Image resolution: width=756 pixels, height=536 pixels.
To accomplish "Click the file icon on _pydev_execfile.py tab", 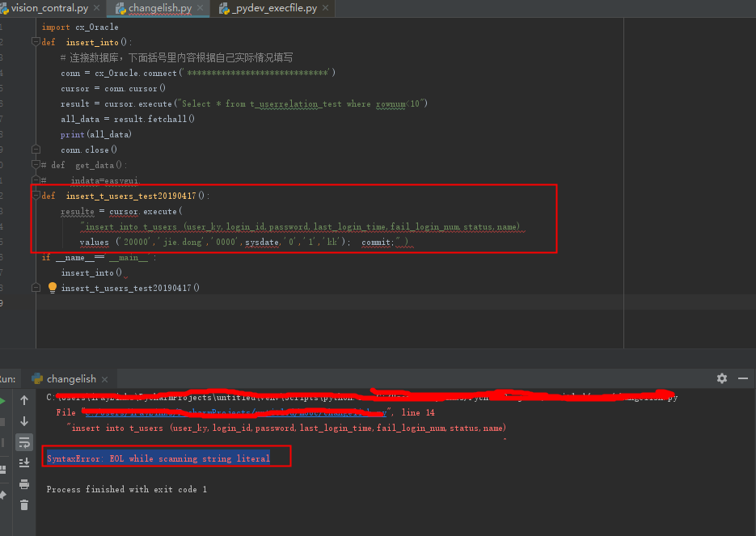I will point(224,8).
